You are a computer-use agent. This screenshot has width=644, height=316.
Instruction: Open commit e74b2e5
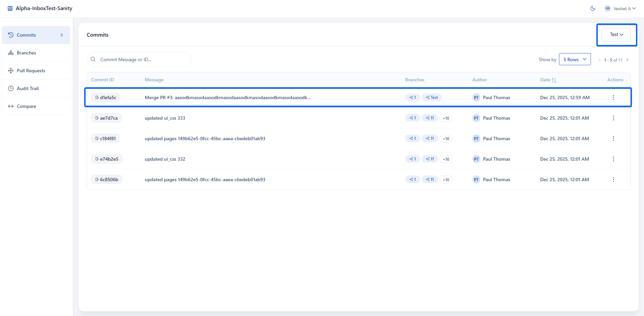click(x=107, y=159)
